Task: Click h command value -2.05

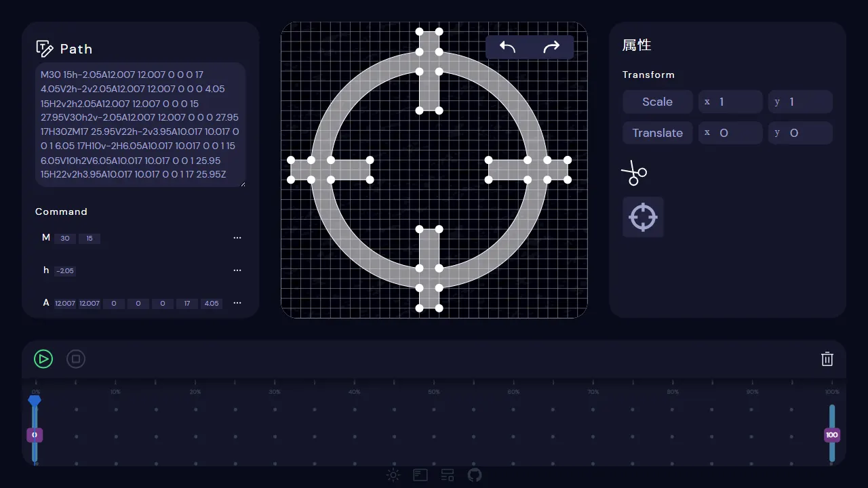Action: click(x=65, y=271)
